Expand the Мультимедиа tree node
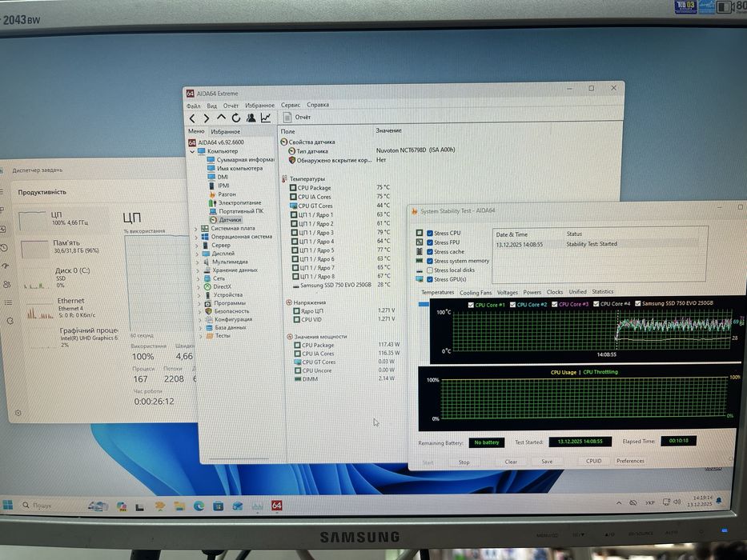 click(198, 262)
